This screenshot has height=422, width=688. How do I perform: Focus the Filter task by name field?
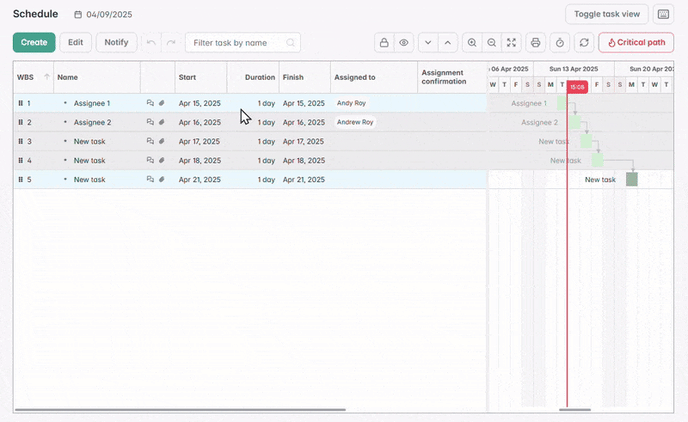click(x=243, y=43)
